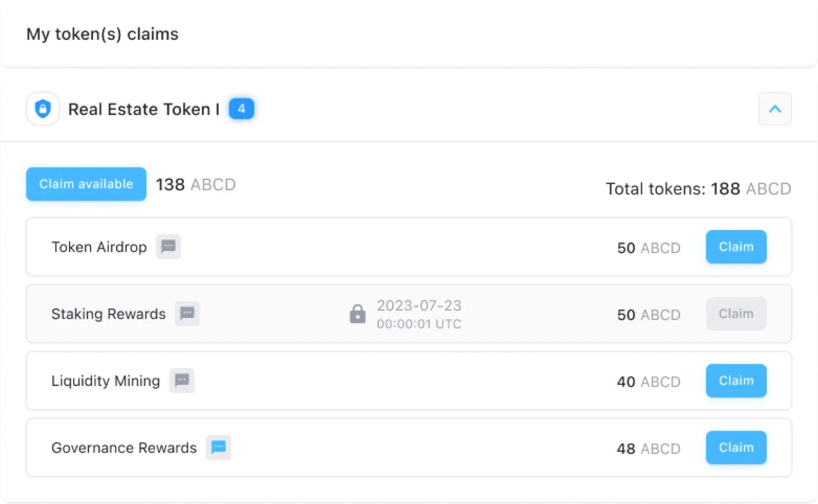818x504 pixels.
Task: Click the disabled Staking Rewards Claim button
Action: click(736, 314)
